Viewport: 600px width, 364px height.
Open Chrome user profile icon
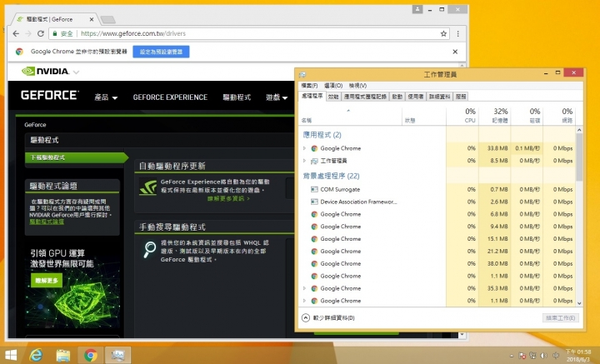(417, 9)
